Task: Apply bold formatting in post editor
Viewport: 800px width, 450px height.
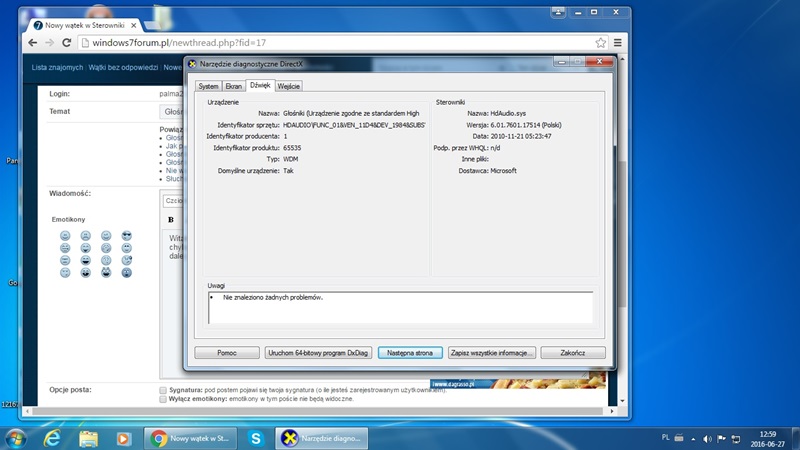Action: pos(171,219)
